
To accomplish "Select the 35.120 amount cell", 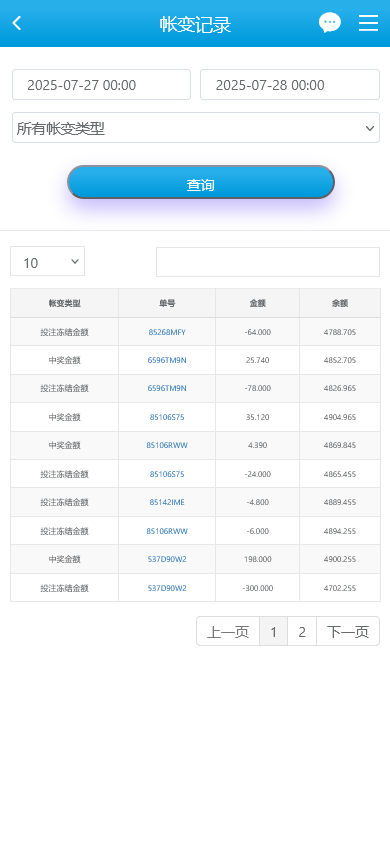I will [258, 417].
